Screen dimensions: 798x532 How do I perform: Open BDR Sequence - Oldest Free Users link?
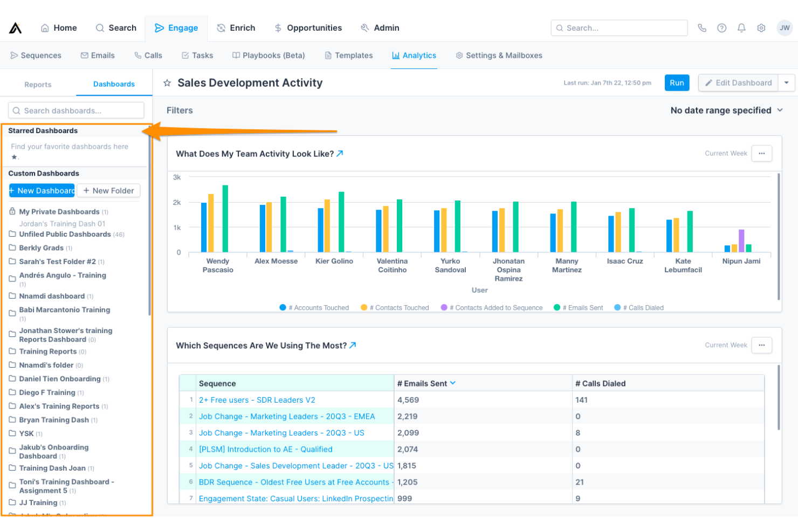[295, 482]
